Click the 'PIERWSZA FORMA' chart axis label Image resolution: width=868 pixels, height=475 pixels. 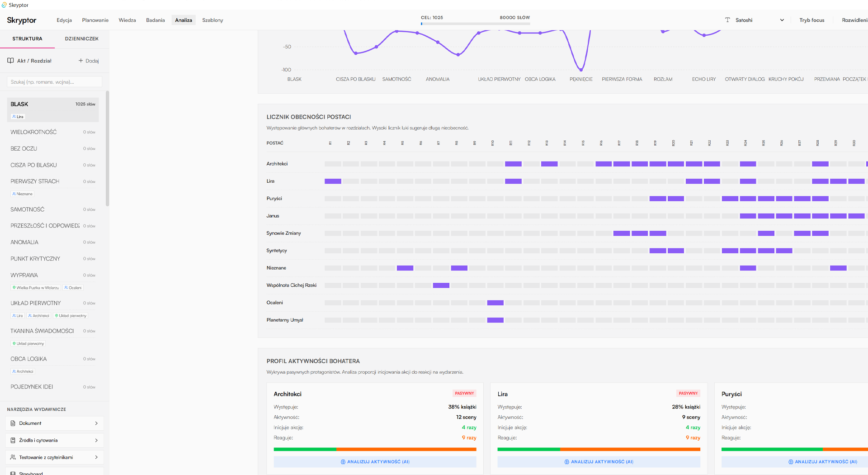click(x=622, y=79)
